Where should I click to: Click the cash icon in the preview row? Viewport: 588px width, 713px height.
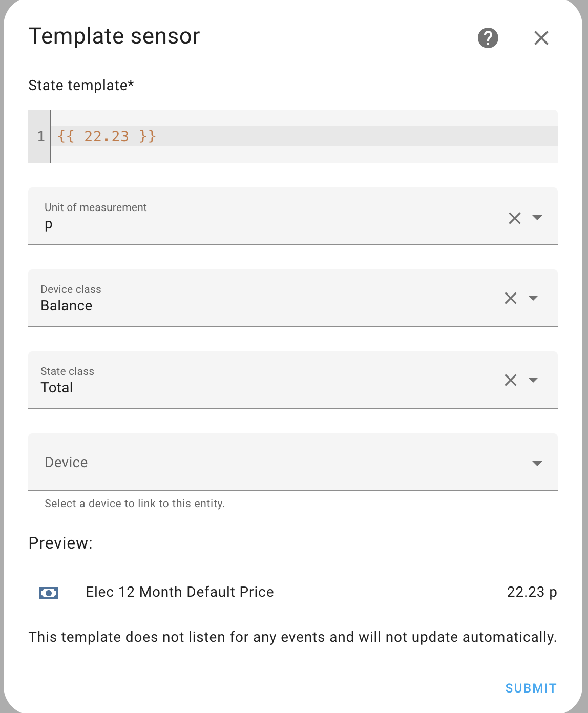pos(49,593)
